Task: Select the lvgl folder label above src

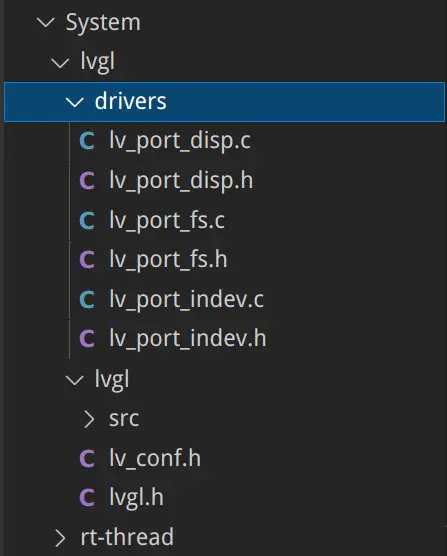Action: click(112, 380)
